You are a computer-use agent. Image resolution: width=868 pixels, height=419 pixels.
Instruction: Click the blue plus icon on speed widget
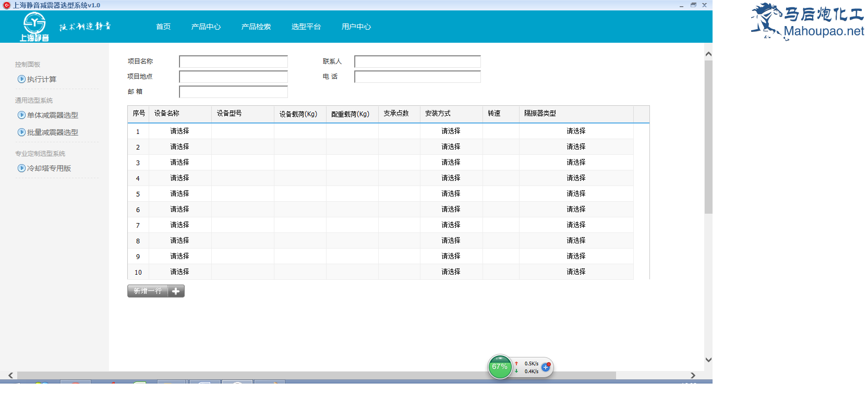(546, 367)
